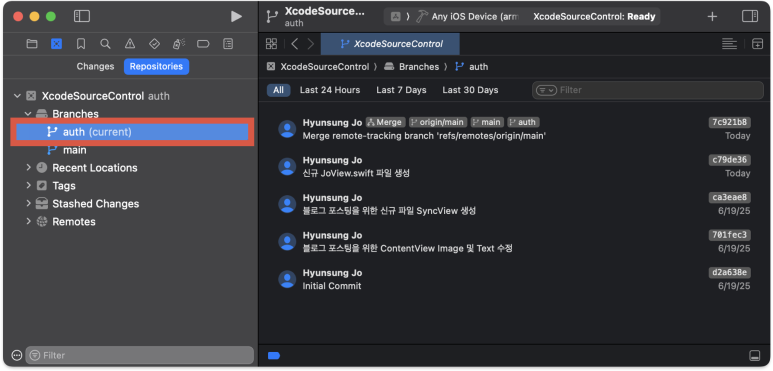The width and height of the screenshot is (773, 371).
Task: Click commit hash ca3eae8
Action: point(730,198)
